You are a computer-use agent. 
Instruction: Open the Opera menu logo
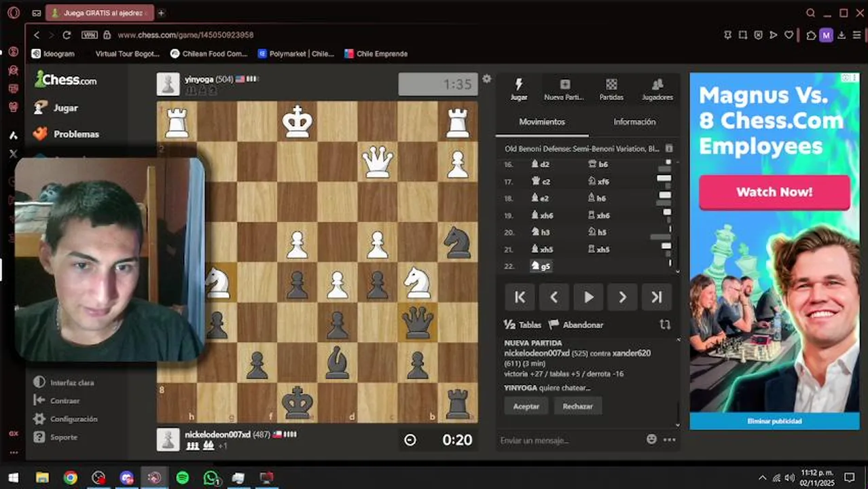[x=14, y=13]
